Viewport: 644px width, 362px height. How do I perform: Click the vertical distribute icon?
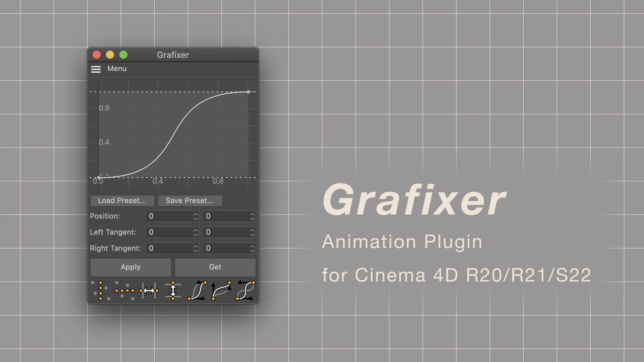[173, 290]
